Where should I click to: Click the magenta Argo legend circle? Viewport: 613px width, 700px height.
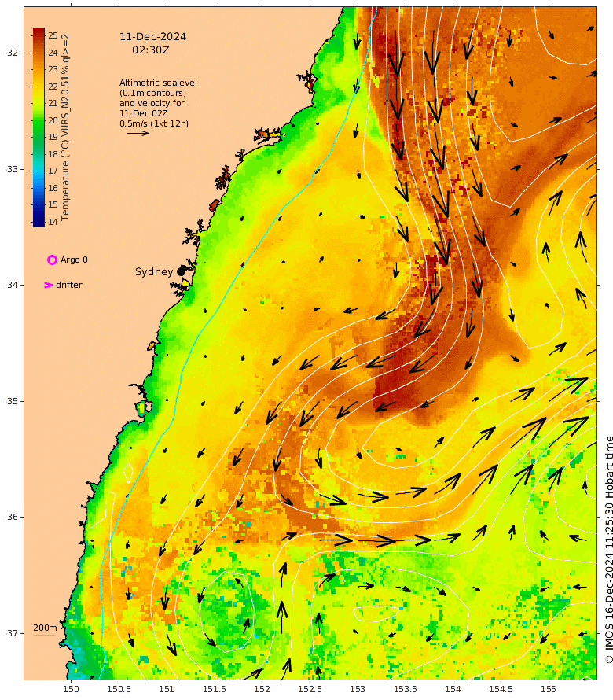click(x=52, y=260)
